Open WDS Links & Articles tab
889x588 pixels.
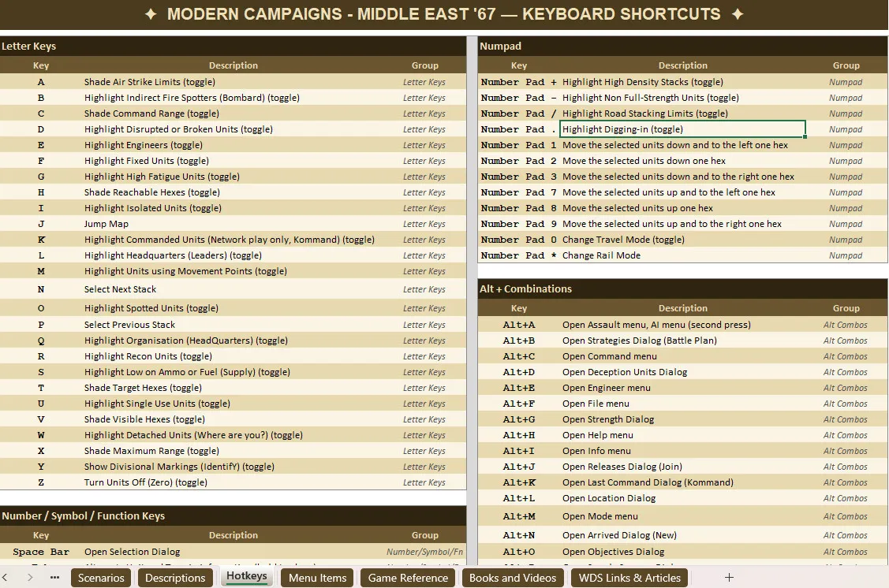click(x=629, y=578)
